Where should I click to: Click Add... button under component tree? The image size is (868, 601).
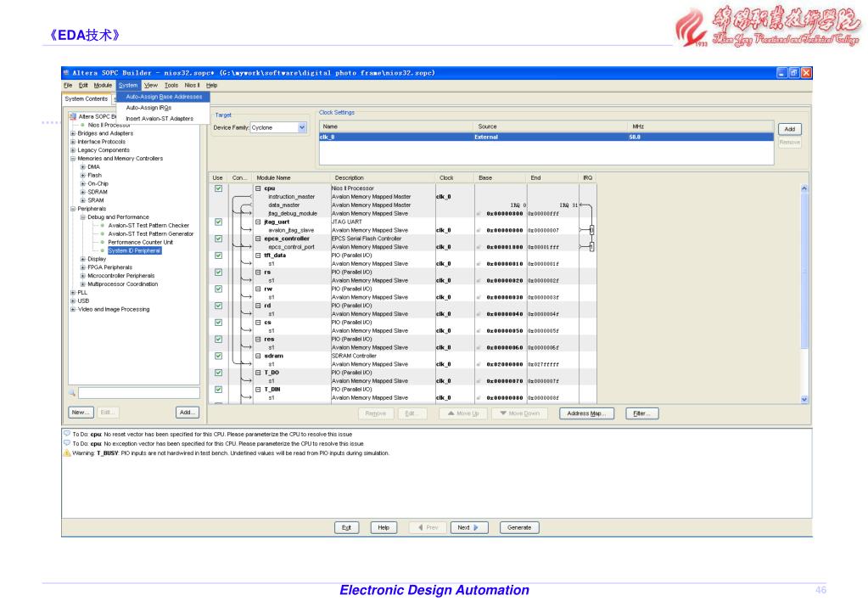coord(188,412)
